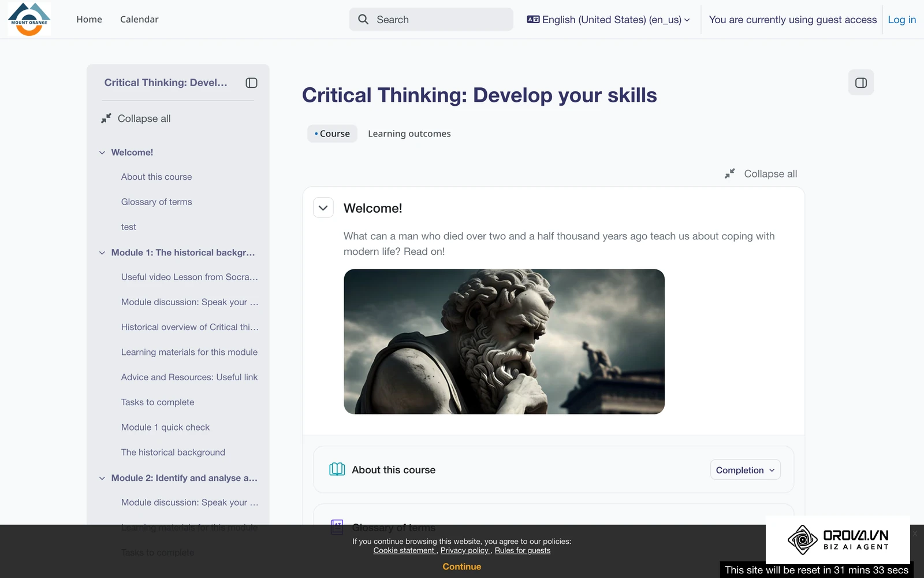Select the Course tab

click(x=332, y=134)
